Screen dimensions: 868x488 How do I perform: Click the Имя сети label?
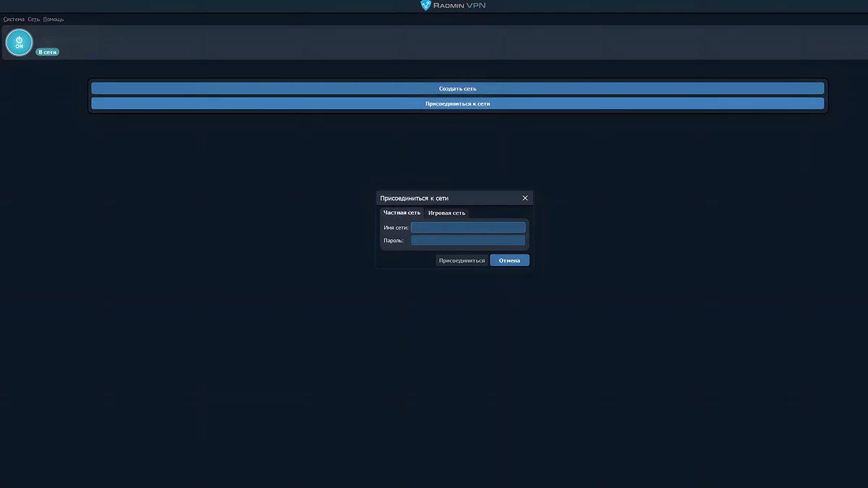(396, 228)
